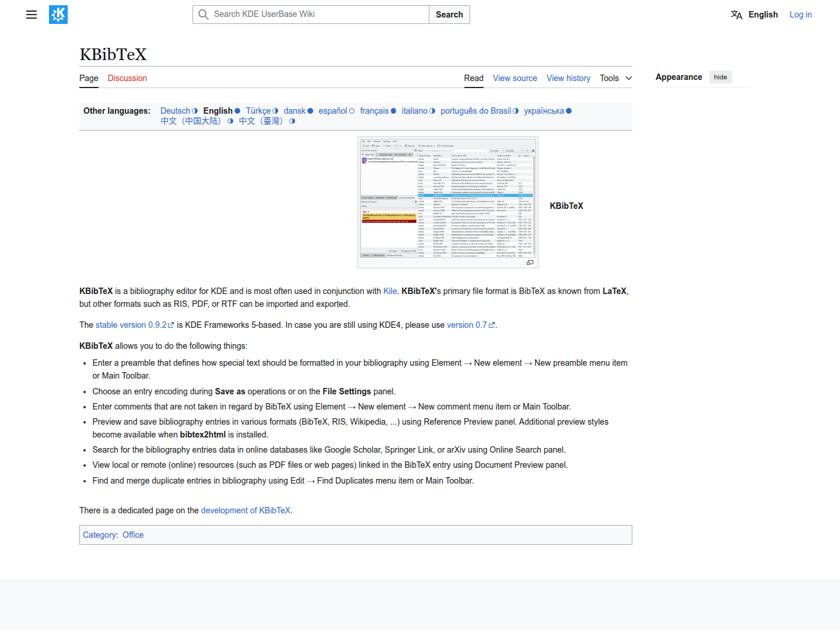Focus the Search KDE UserBase Wiki field

click(x=311, y=15)
